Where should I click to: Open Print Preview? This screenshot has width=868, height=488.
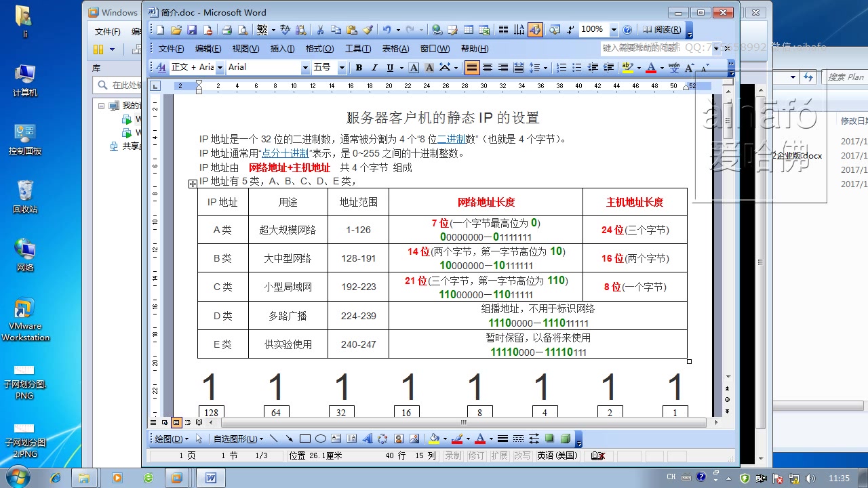243,29
